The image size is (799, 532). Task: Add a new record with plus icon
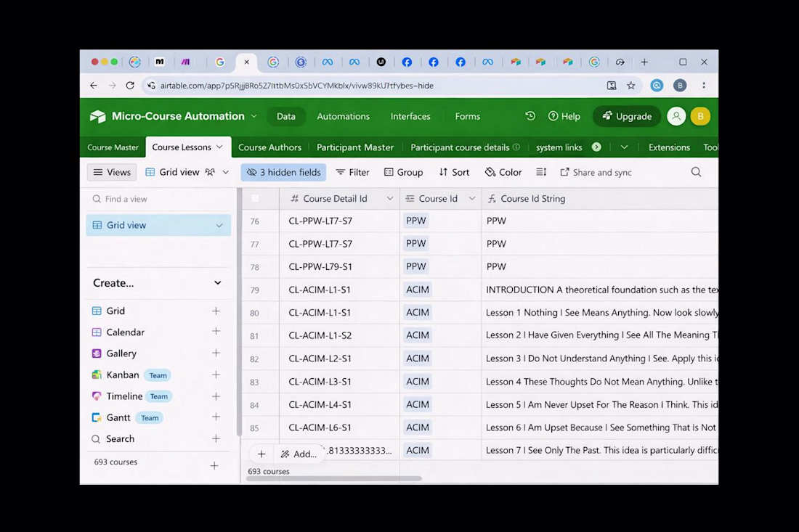tap(261, 454)
